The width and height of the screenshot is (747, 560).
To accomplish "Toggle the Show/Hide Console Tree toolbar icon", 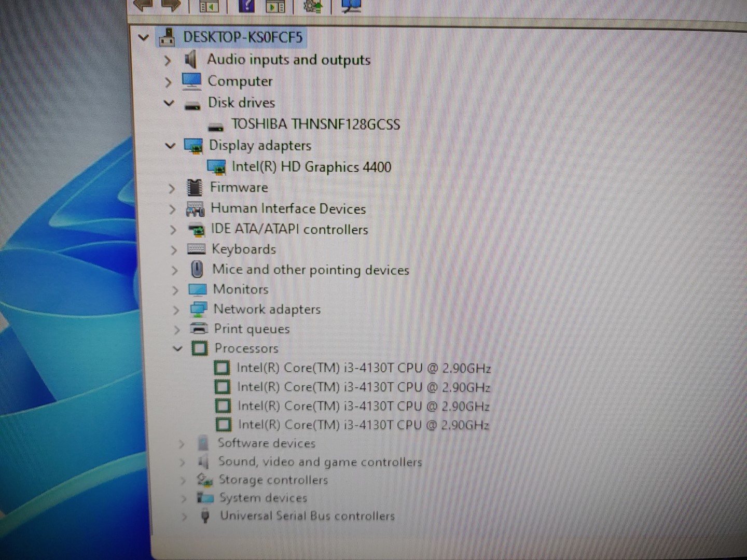I will coord(209,6).
